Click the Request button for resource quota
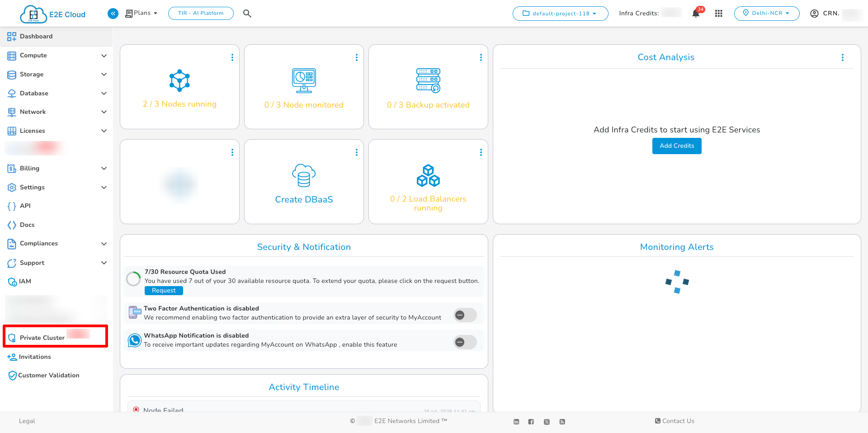 point(164,290)
